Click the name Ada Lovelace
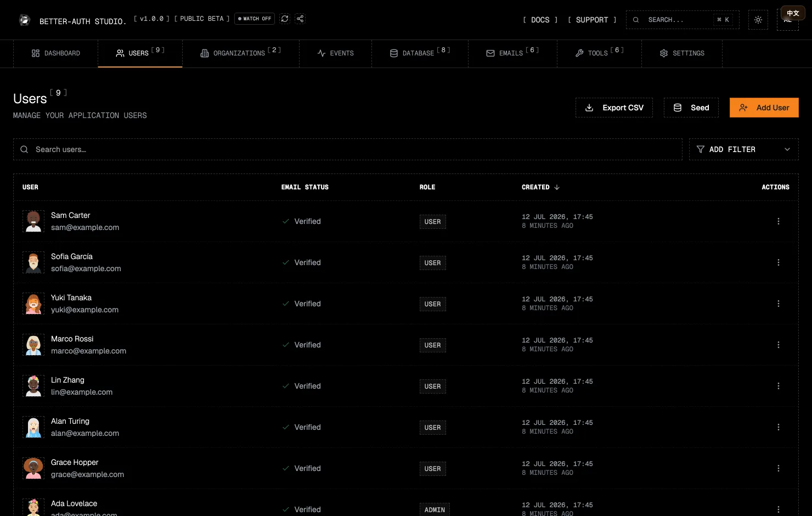Screen dimensions: 812x516 74,503
